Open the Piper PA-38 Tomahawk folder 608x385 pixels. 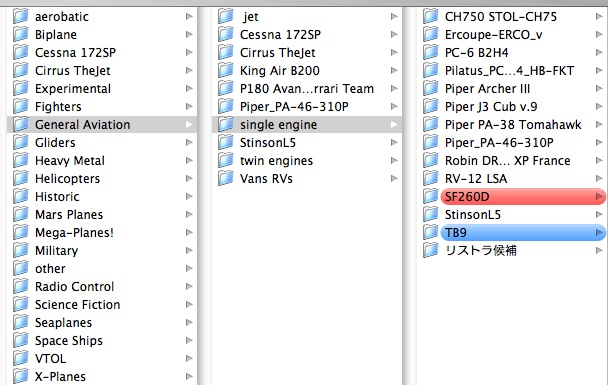(512, 124)
